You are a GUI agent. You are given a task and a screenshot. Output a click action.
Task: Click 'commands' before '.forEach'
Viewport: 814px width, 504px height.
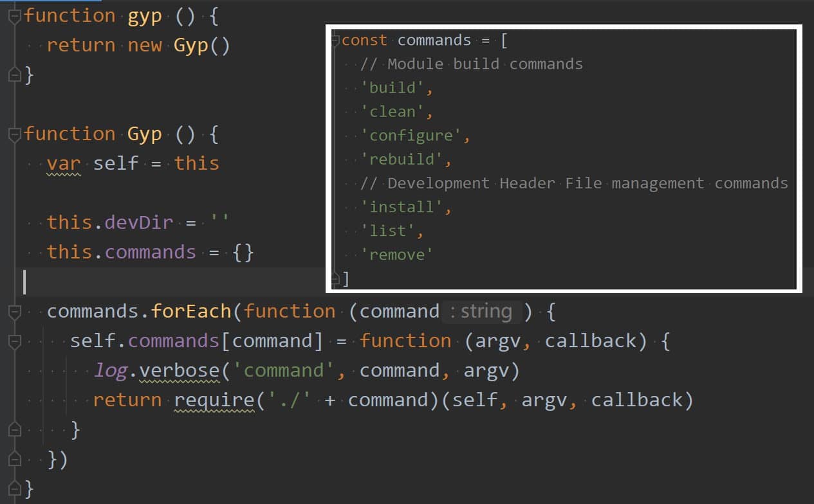(x=93, y=312)
